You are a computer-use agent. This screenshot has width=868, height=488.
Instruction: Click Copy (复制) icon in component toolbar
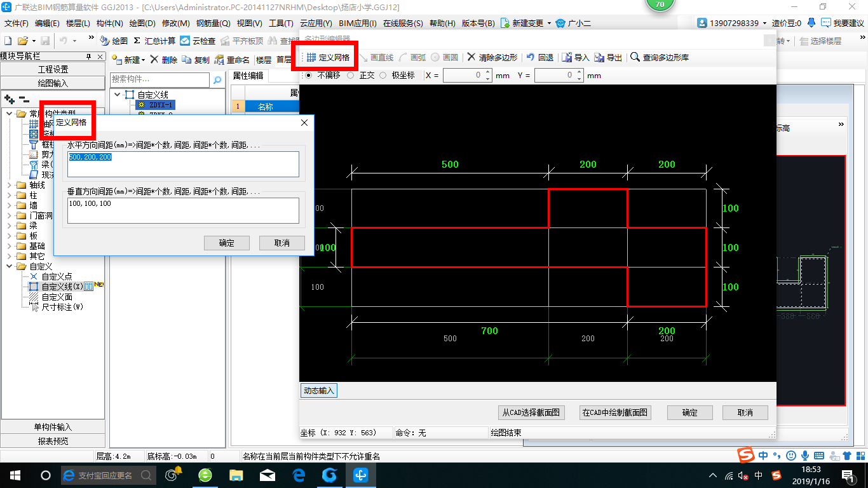187,60
